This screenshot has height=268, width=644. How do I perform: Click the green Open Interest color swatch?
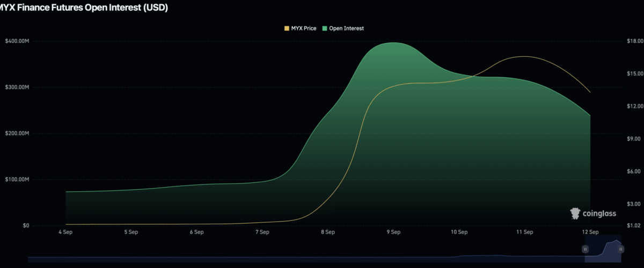point(325,28)
